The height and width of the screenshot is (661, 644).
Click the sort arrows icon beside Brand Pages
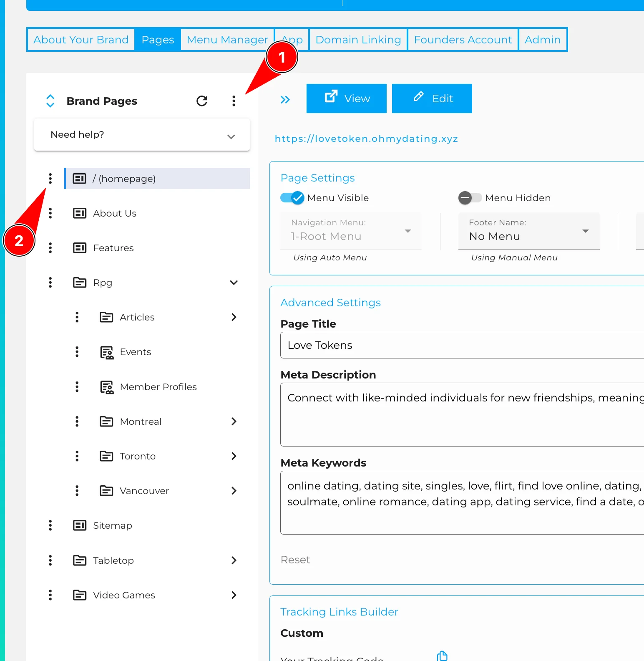coord(50,101)
